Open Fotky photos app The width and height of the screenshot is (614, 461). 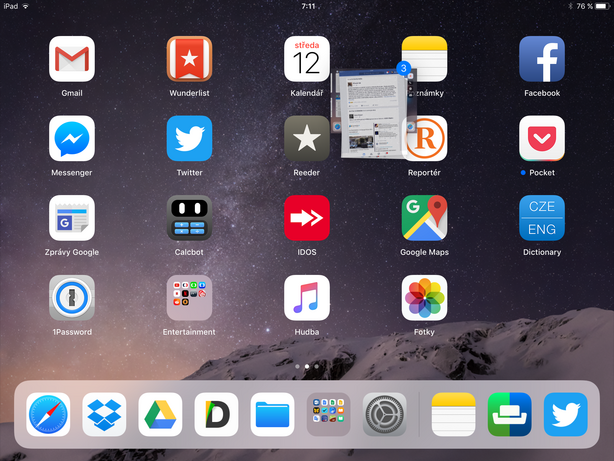[424, 298]
